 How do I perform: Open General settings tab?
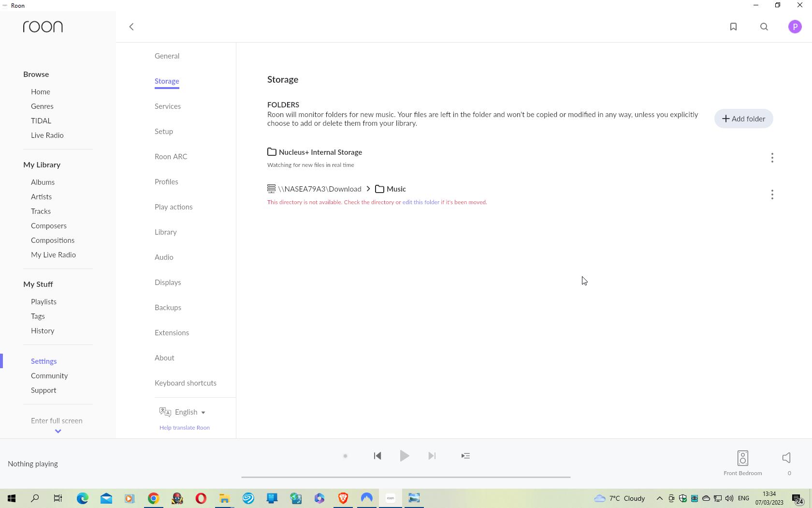(x=167, y=56)
